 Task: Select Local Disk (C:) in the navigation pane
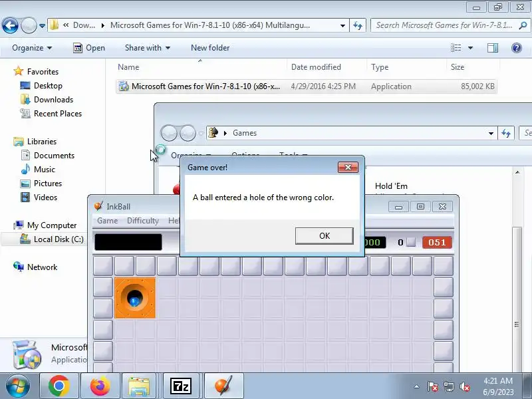59,239
